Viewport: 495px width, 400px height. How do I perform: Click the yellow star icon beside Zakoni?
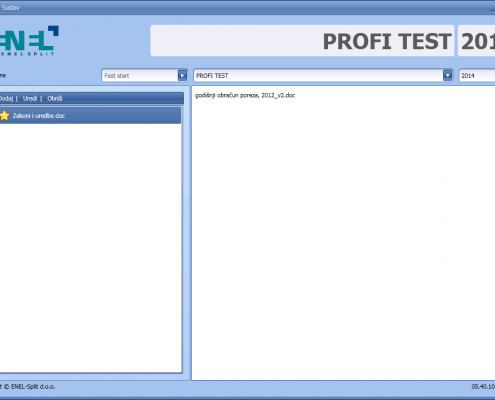(4, 115)
